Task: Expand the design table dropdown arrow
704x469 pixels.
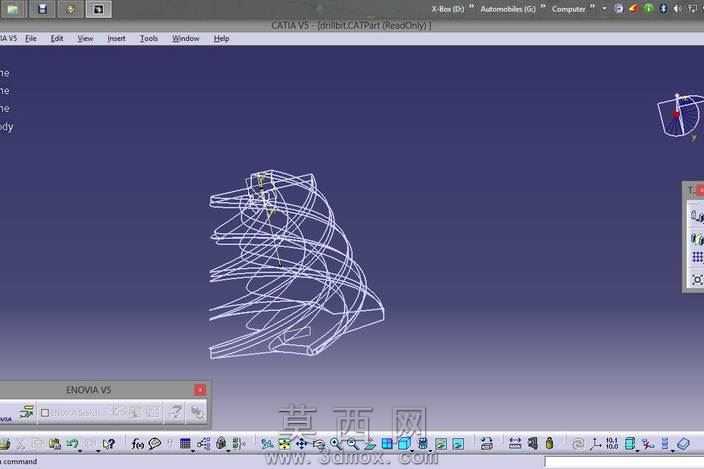Action: [x=193, y=450]
